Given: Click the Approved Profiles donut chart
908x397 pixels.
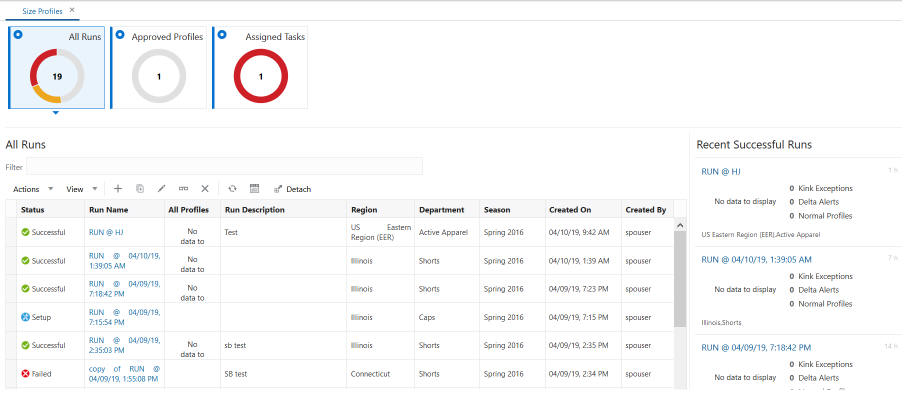Looking at the screenshot, I should pyautogui.click(x=159, y=76).
